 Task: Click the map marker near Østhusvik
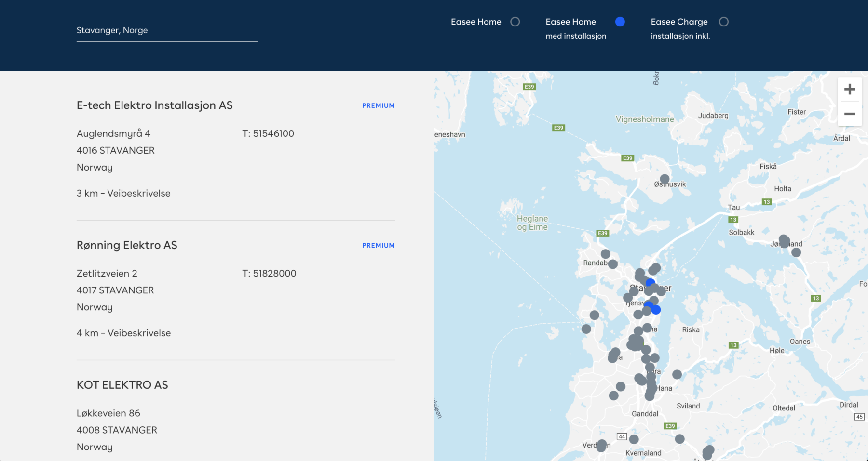coord(665,179)
